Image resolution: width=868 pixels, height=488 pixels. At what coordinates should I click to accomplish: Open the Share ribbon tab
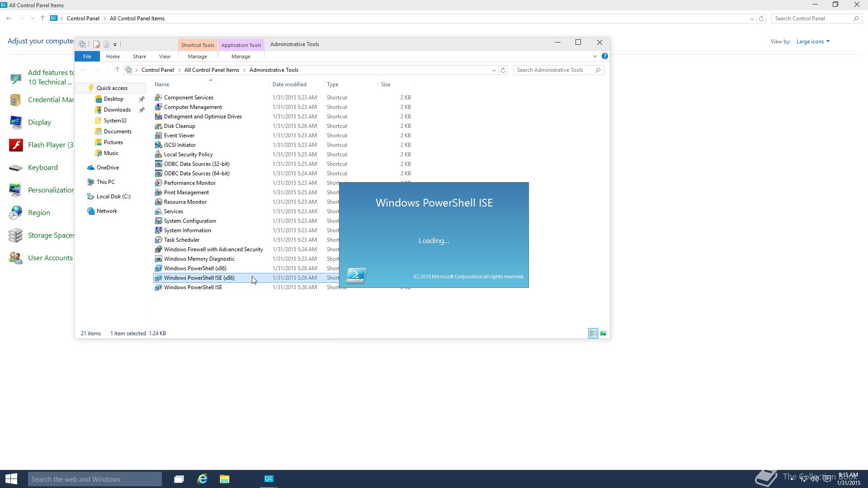click(139, 56)
